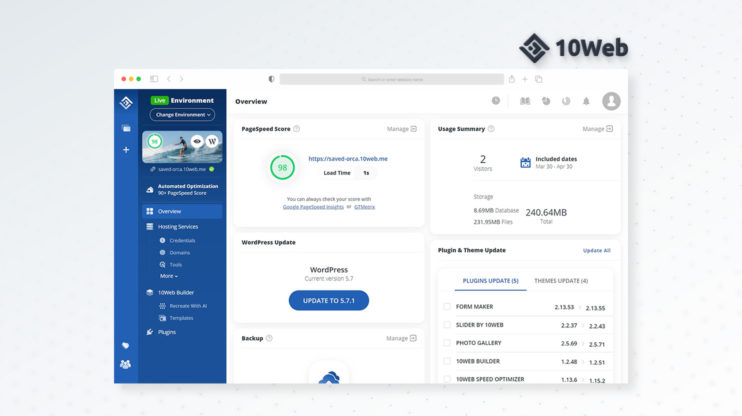This screenshot has width=742, height=416.
Task: Tick the 10WEB BUILDER plugin checkbox
Action: click(447, 361)
